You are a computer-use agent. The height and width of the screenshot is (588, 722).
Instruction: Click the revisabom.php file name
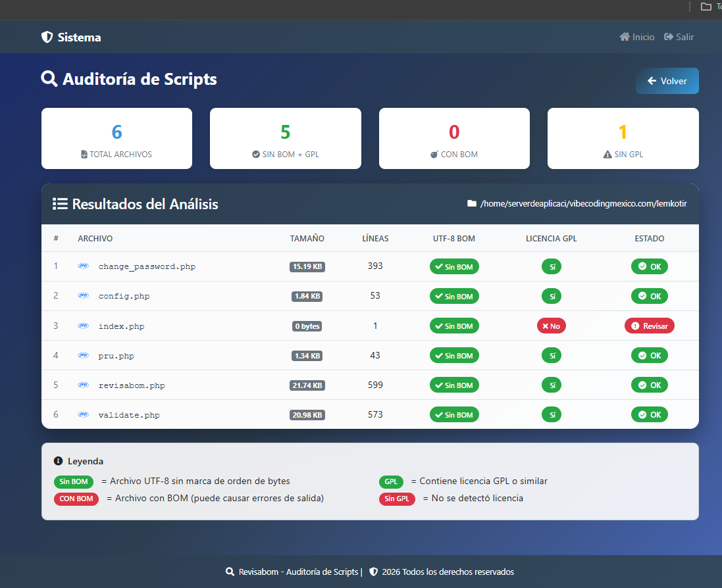[x=132, y=385]
